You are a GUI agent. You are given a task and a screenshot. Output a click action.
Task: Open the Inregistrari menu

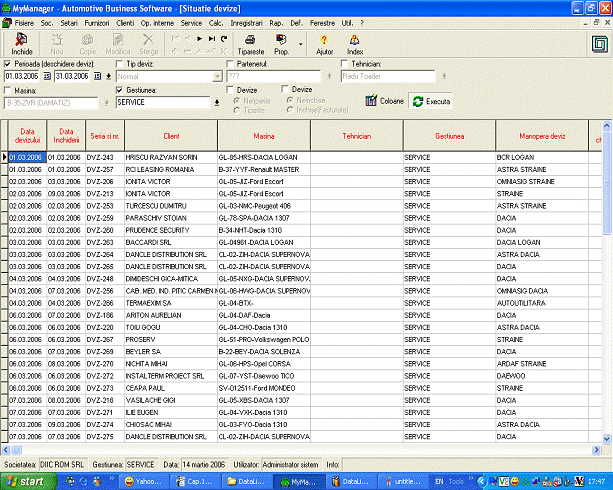click(x=253, y=21)
